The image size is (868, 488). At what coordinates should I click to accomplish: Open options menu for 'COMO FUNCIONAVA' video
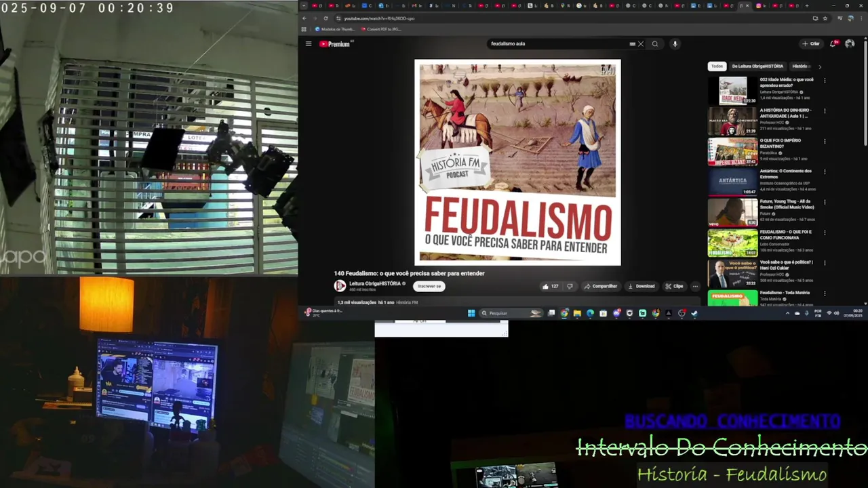pyautogui.click(x=825, y=232)
